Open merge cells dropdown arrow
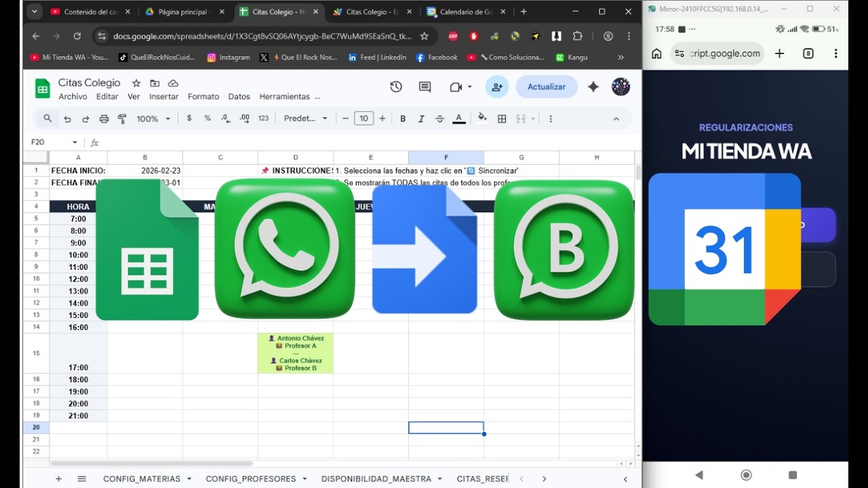Image resolution: width=868 pixels, height=488 pixels. coord(533,119)
